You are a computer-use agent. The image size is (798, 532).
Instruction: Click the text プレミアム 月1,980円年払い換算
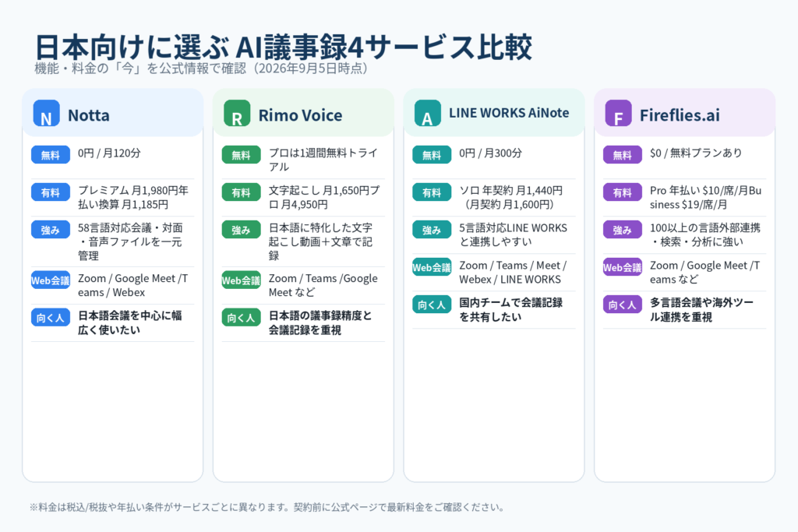point(132,197)
